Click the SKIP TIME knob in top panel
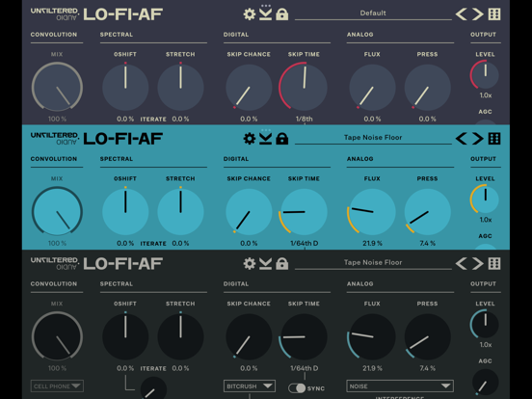Image resolution: width=532 pixels, height=399 pixels. click(x=304, y=87)
